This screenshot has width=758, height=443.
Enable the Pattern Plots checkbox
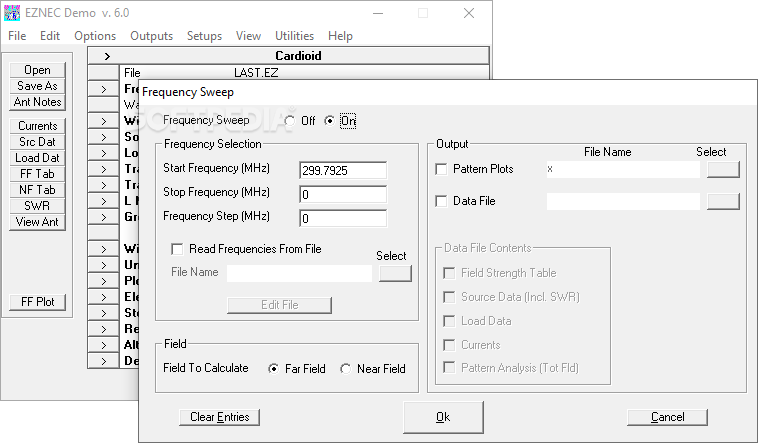(441, 169)
